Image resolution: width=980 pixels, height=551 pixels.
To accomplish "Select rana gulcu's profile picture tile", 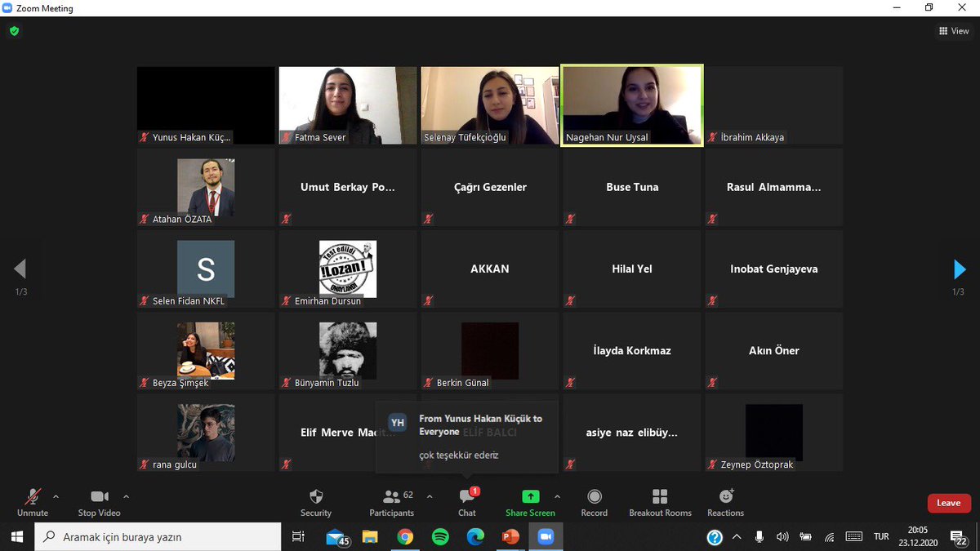I will (206, 432).
